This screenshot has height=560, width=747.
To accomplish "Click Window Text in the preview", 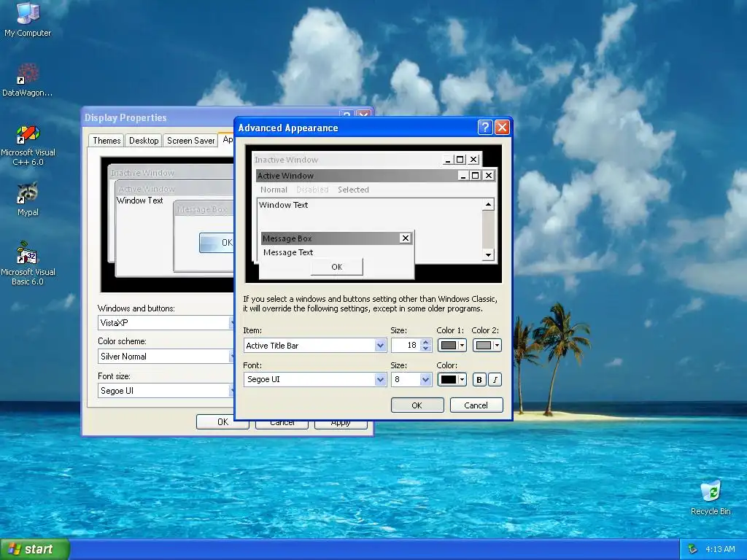I will [284, 205].
